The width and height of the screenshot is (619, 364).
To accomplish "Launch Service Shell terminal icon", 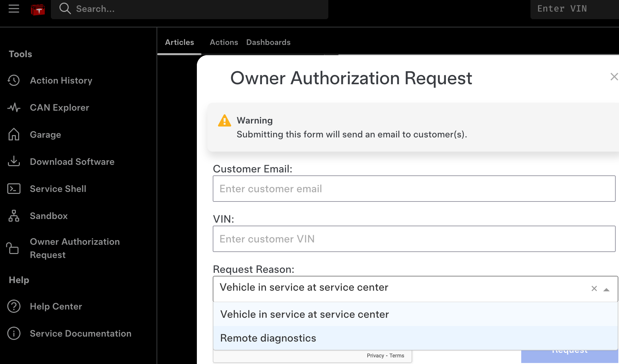I will coord(14,189).
